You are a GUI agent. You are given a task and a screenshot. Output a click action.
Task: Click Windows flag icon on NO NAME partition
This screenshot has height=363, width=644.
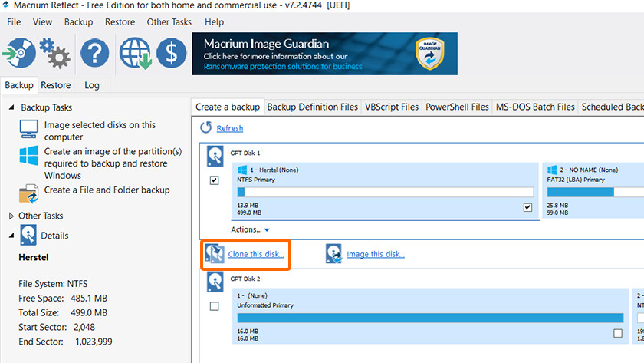(553, 170)
